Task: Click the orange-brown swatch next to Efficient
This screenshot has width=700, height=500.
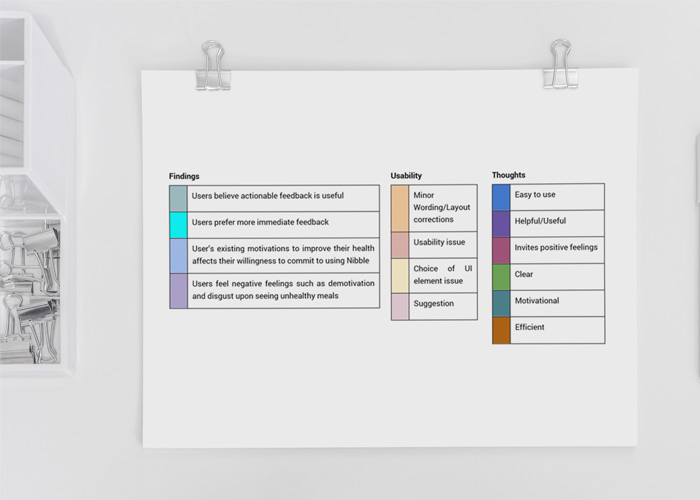Action: 501,330
